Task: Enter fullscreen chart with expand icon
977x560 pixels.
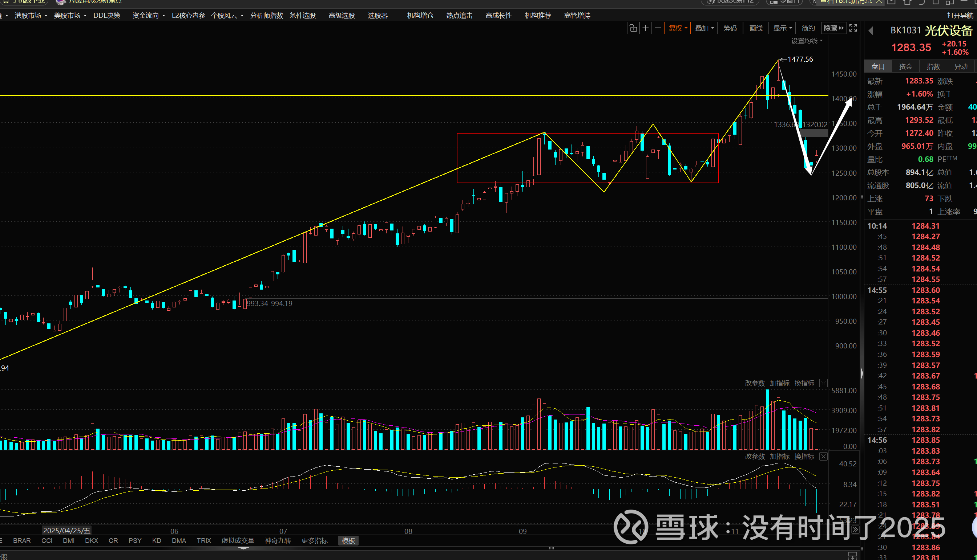Action: 853,28
